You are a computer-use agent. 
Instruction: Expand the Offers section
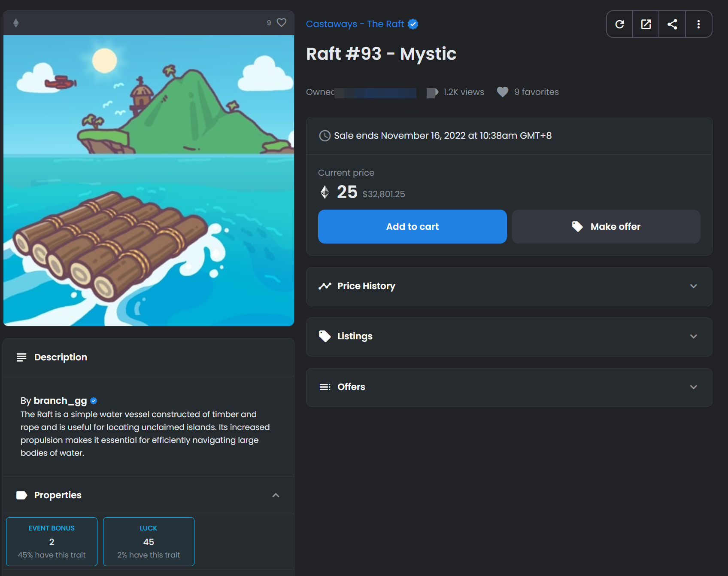click(x=509, y=387)
